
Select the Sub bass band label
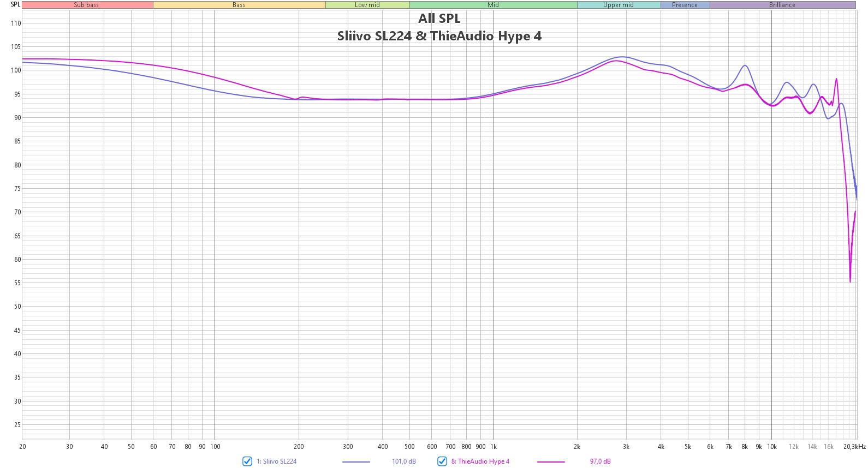click(x=87, y=5)
